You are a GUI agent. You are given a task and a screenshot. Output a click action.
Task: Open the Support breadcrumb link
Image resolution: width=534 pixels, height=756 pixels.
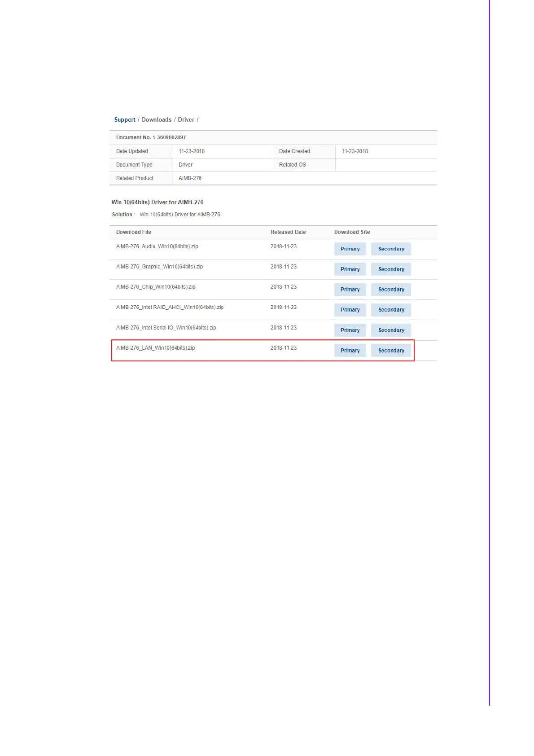coord(124,120)
